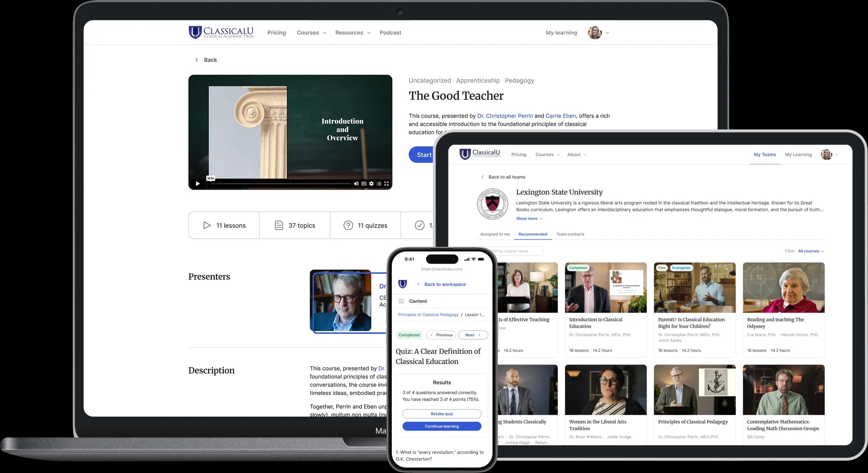This screenshot has width=868, height=473.
Task: Open the Principles of Classical Pedagogy course card
Action: [695, 404]
